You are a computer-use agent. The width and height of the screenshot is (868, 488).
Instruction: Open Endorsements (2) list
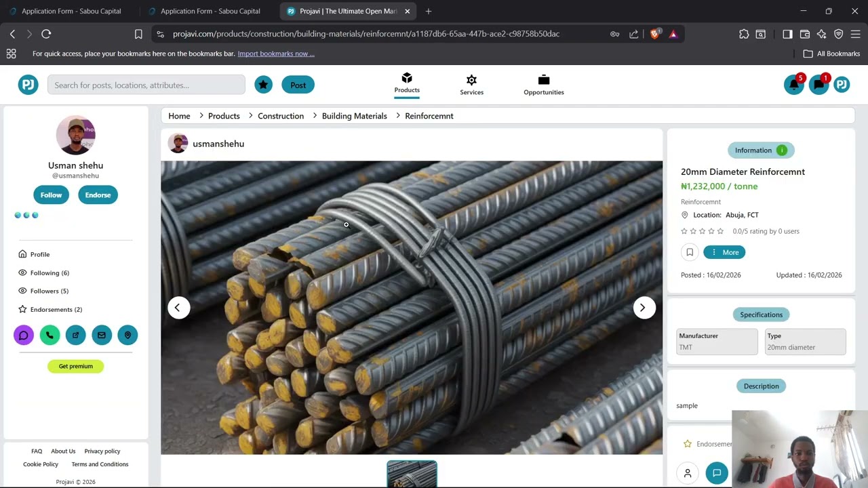pyautogui.click(x=50, y=309)
